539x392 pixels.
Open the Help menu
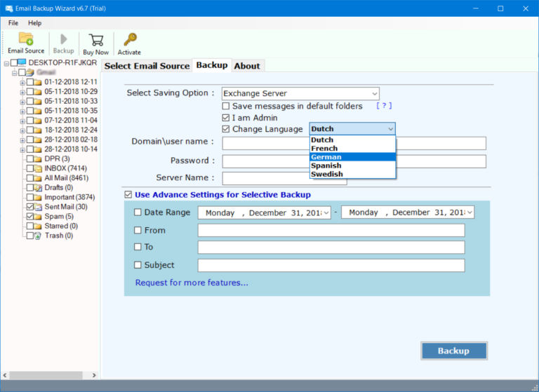[x=34, y=23]
